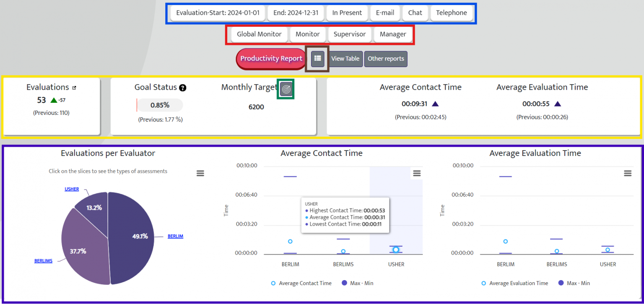Click the list view icon beside Productivity Report

pos(317,59)
